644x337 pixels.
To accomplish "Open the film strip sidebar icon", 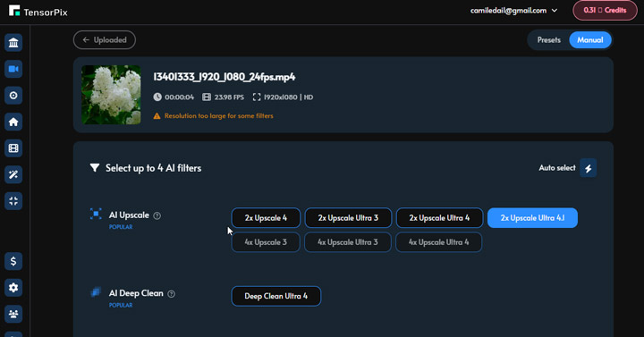I will (x=13, y=148).
